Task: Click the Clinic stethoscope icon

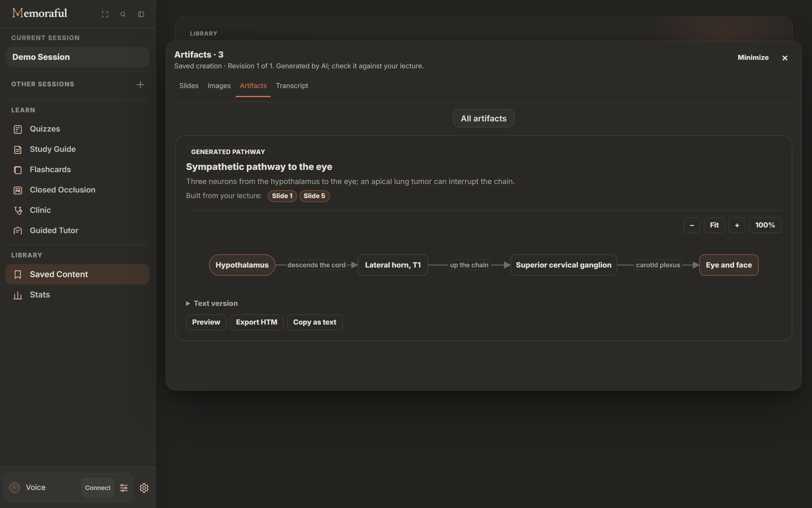Action: [18, 211]
